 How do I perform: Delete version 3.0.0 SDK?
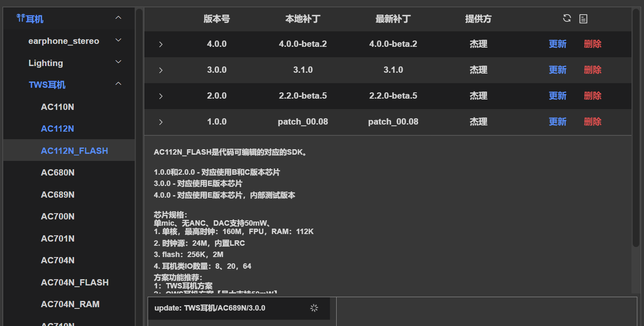coord(593,70)
